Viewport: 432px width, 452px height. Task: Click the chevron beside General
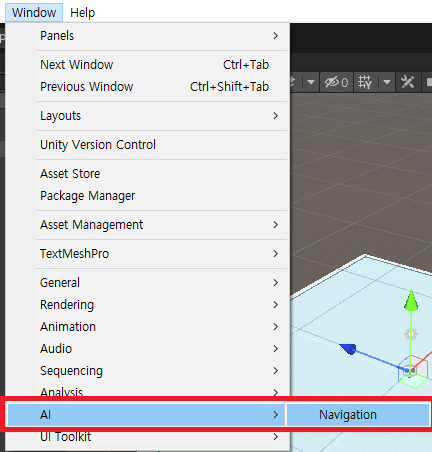(x=275, y=283)
